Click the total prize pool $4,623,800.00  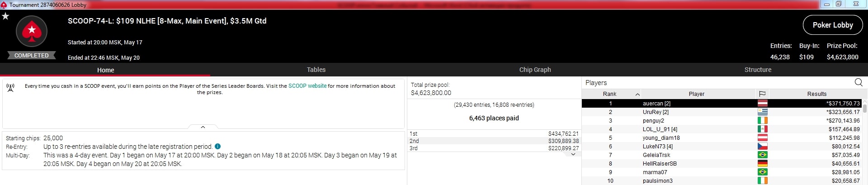[x=431, y=93]
